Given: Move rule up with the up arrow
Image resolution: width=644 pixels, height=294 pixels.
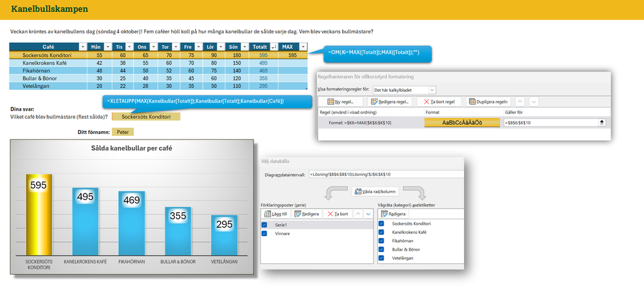Looking at the screenshot, I should pyautogui.click(x=519, y=102).
